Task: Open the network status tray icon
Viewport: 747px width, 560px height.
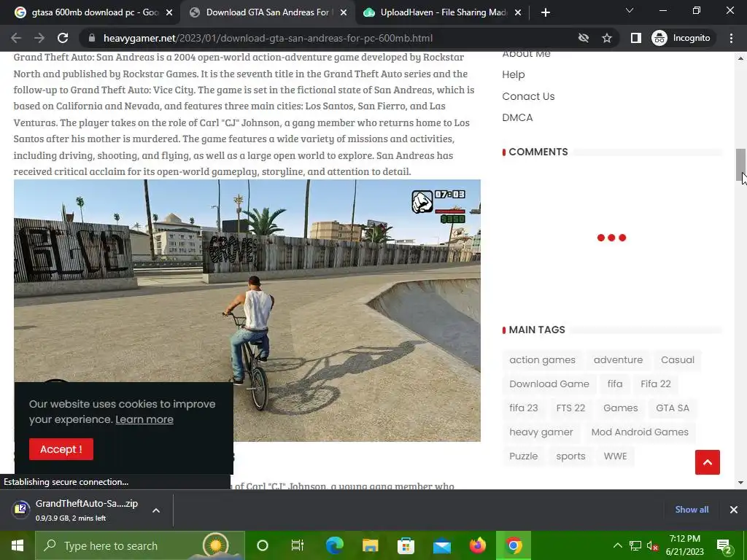Action: (x=635, y=545)
